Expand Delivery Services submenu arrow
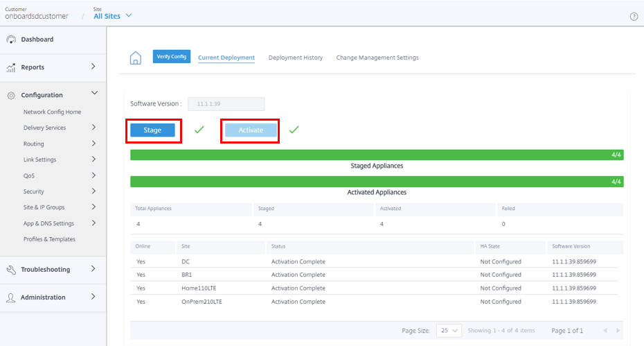 pos(93,127)
